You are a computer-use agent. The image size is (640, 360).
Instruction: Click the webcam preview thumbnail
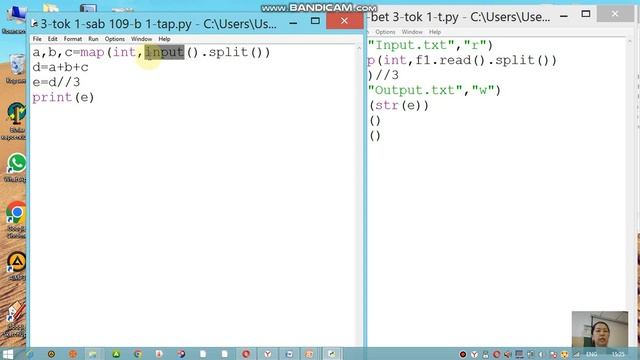[x=600, y=329]
